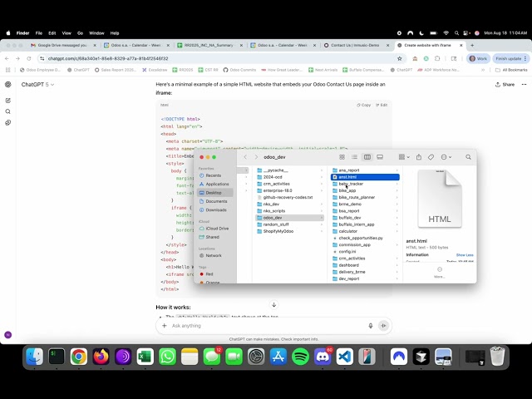
Task: Click the voice mode icon
Action: click(384, 326)
